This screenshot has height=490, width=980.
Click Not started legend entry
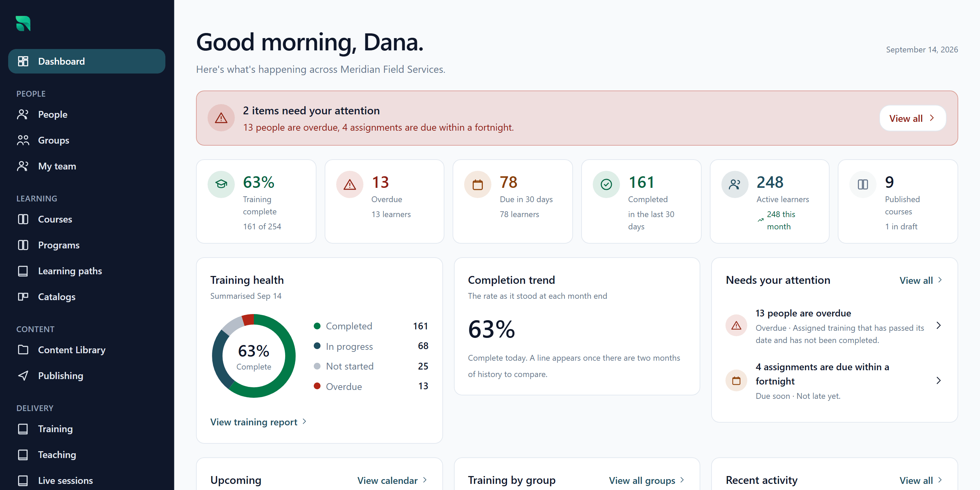pyautogui.click(x=371, y=366)
